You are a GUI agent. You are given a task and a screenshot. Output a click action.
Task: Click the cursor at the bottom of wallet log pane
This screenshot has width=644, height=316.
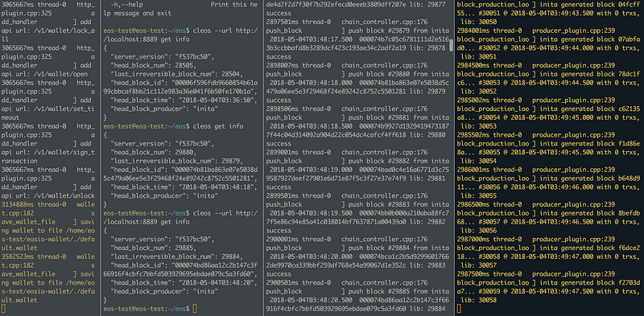click(x=3, y=308)
